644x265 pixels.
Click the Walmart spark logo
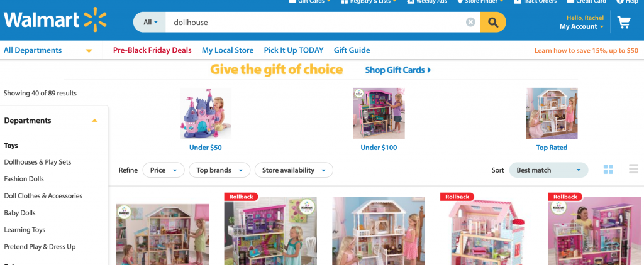tap(96, 19)
